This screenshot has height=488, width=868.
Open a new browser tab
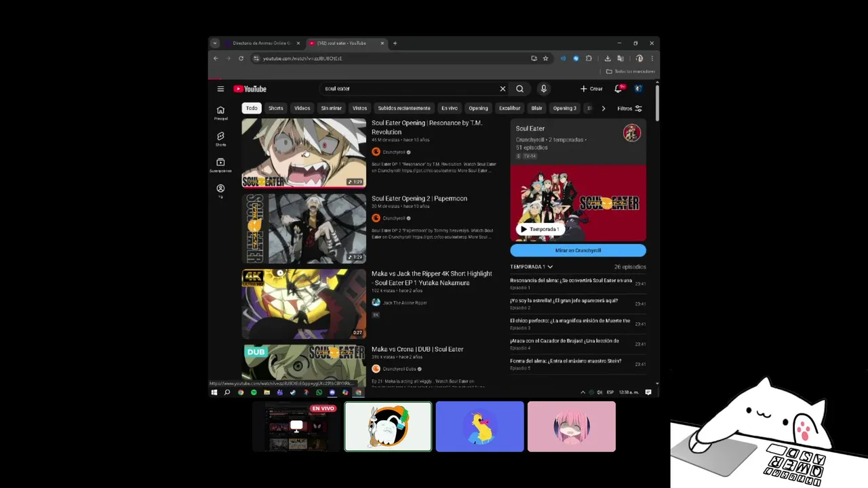(395, 43)
